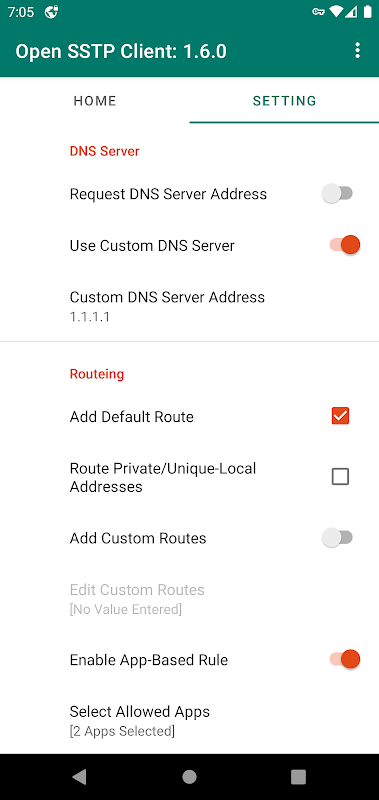379x800 pixels.
Task: Open Select Allowed Apps preference
Action: [189, 720]
